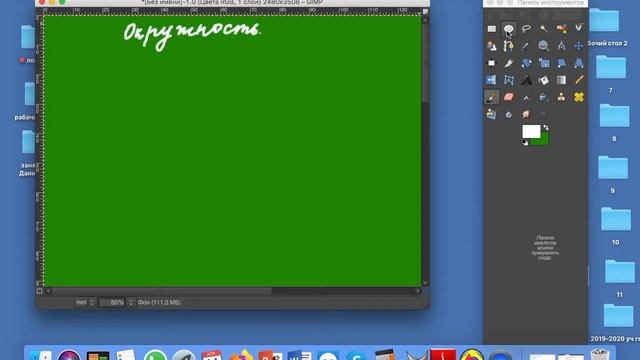Click the 50% zoom field
This screenshot has height=360, width=640.
click(112, 302)
